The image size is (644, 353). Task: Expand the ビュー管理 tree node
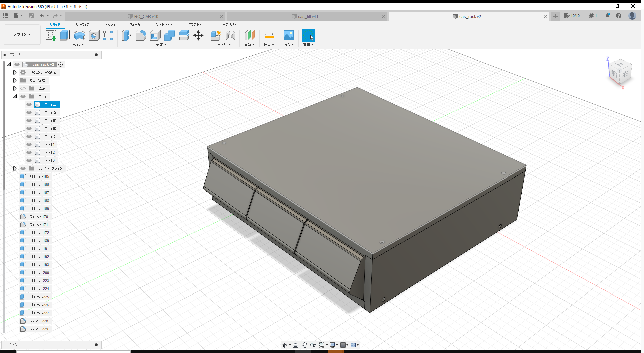click(15, 80)
